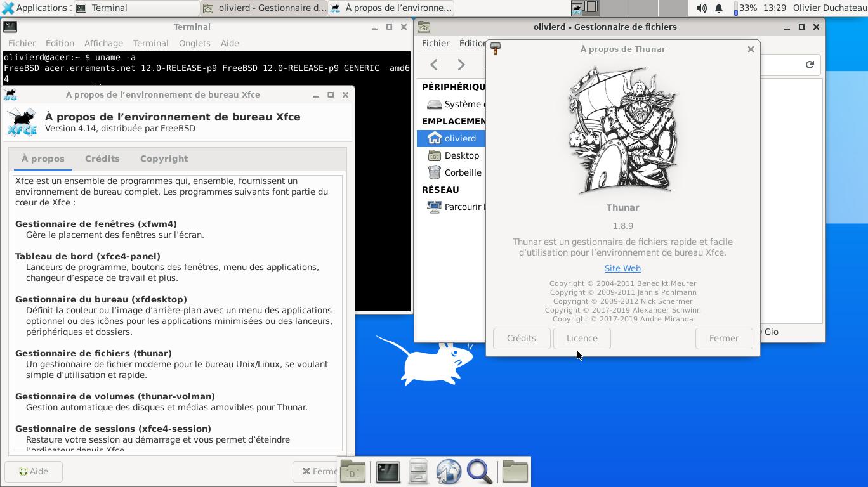Image resolution: width=868 pixels, height=487 pixels.
Task: Click the hammer icon in the À propos de Thunar title bar
Action: pos(496,49)
